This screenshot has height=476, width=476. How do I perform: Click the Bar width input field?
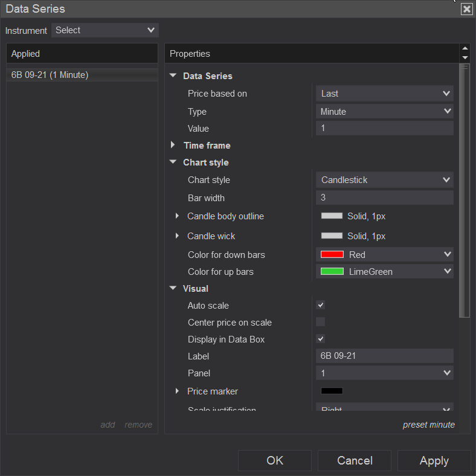384,198
